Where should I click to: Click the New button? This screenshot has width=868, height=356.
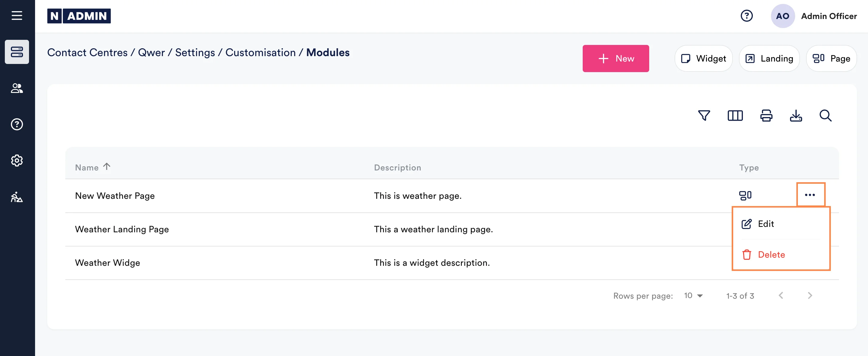[x=615, y=59]
